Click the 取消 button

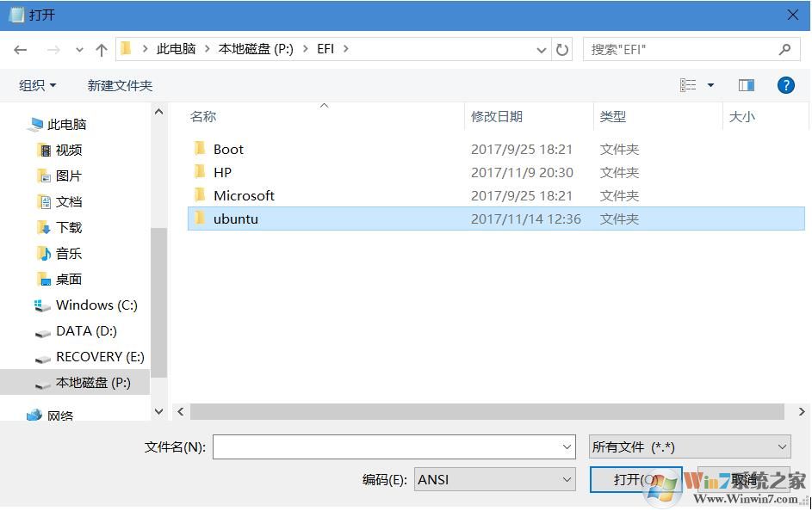[744, 479]
